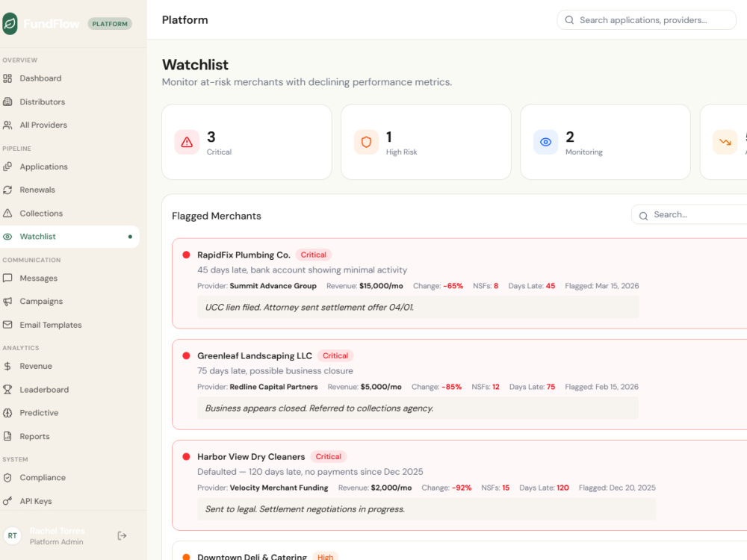Click the magnifier icon in top search bar
747x560 pixels.
tap(569, 20)
